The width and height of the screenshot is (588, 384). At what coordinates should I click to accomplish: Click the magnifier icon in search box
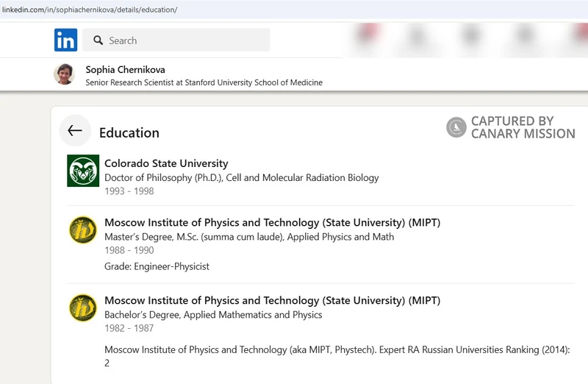click(98, 40)
